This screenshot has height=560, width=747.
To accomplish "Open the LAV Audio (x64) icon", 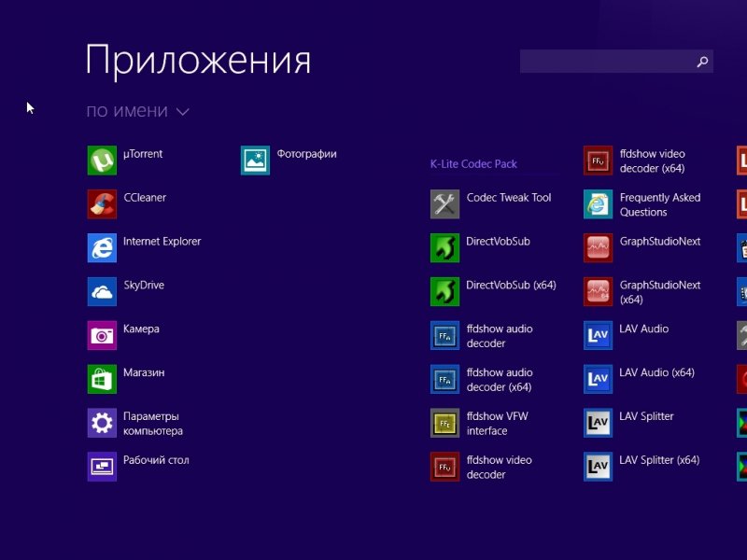I will pos(599,379).
